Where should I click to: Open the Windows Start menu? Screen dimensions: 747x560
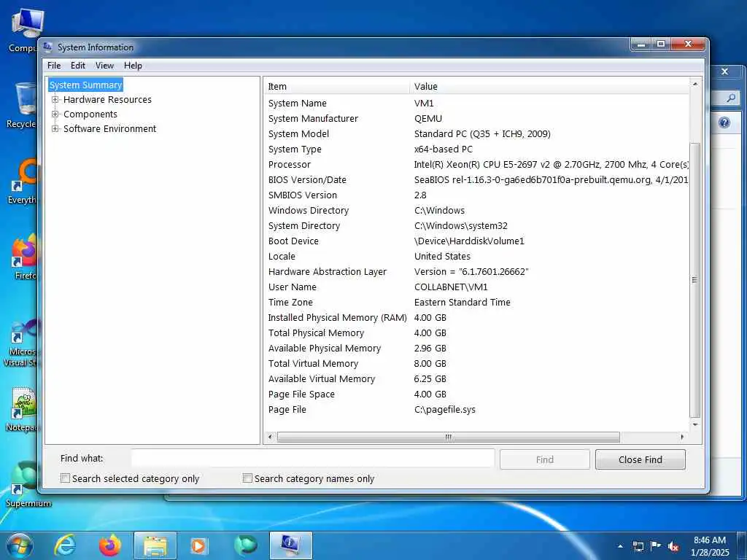20,545
